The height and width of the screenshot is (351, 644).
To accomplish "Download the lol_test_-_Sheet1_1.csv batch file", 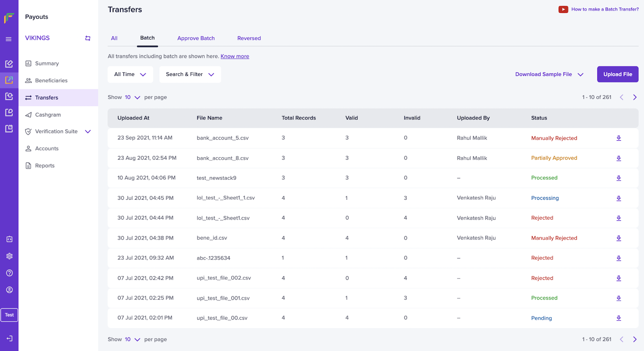I will (x=619, y=198).
